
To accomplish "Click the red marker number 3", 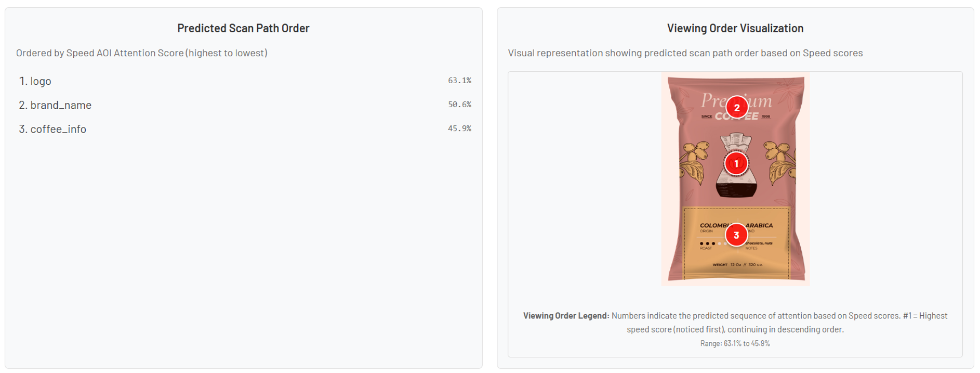I will pos(736,235).
